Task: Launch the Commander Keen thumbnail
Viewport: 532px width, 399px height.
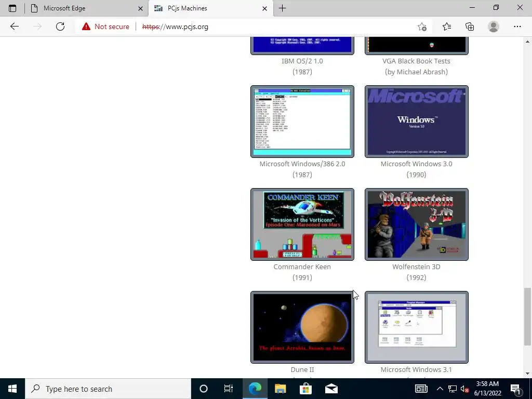Action: tap(302, 224)
